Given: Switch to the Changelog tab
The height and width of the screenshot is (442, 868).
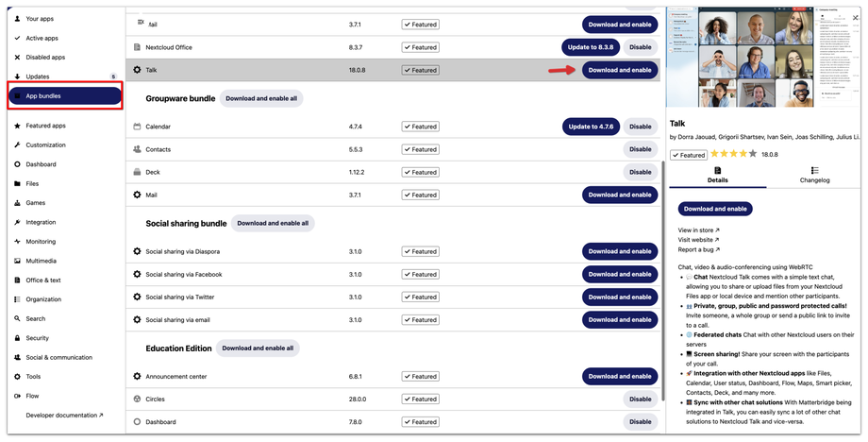Looking at the screenshot, I should click(x=814, y=176).
